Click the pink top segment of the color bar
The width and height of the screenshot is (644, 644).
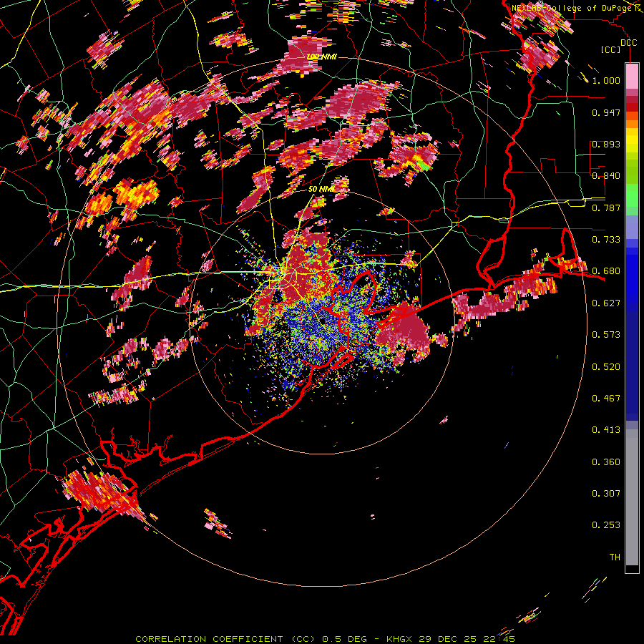pyautogui.click(x=632, y=76)
